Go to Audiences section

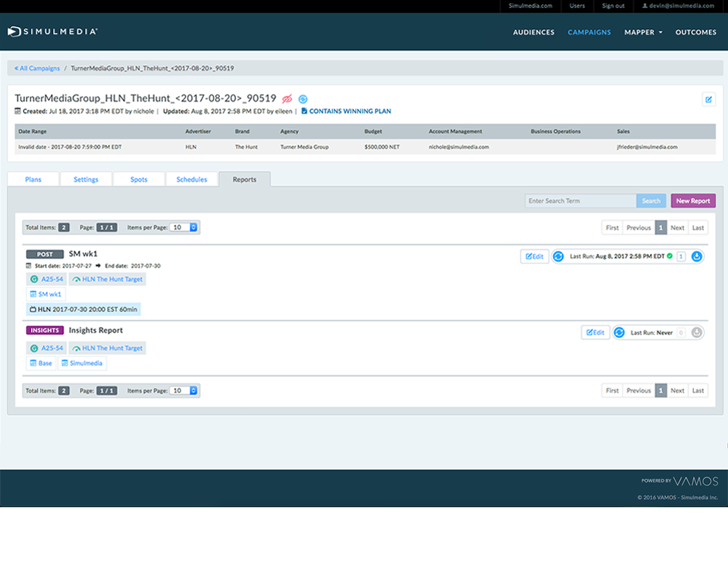534,32
